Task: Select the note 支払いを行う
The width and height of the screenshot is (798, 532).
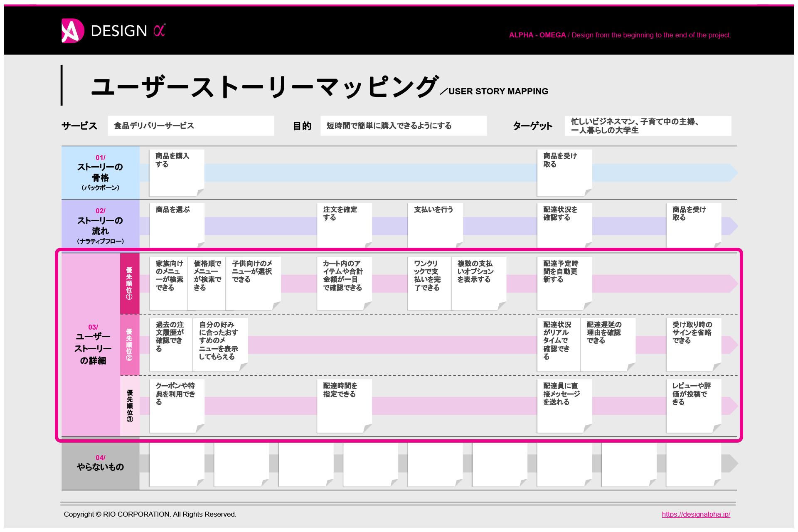Action: pyautogui.click(x=435, y=225)
